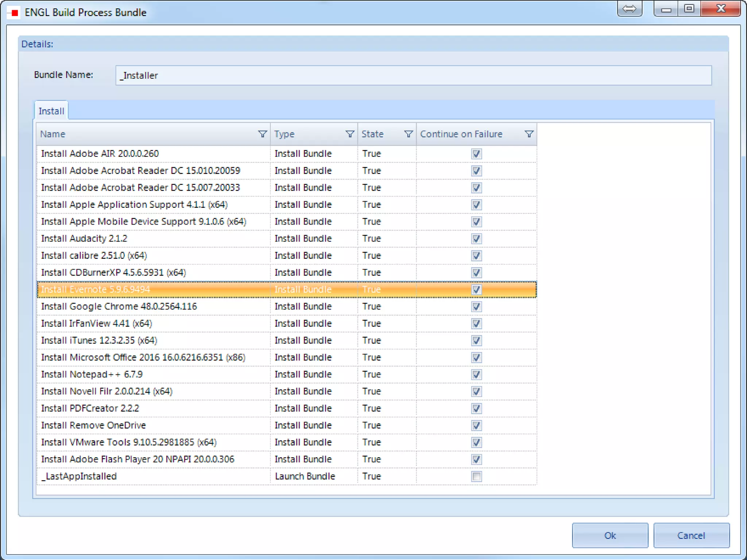747x560 pixels.
Task: Click the Ok button
Action: point(610,535)
